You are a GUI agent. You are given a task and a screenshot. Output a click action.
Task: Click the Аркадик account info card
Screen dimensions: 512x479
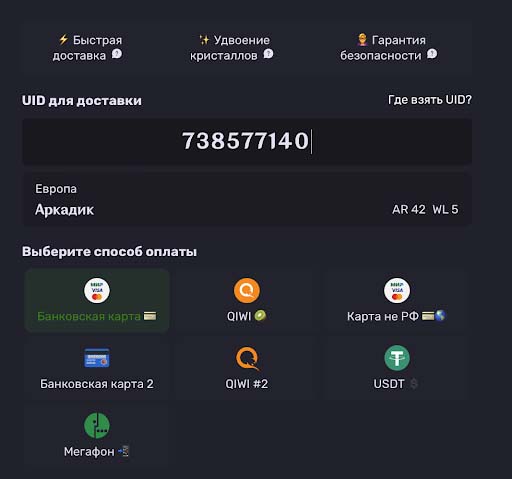[x=247, y=199]
